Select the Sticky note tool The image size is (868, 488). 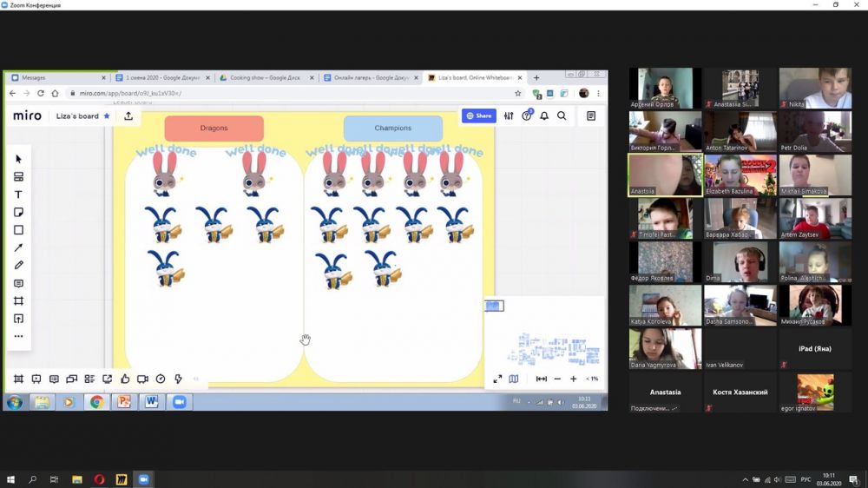coord(18,212)
